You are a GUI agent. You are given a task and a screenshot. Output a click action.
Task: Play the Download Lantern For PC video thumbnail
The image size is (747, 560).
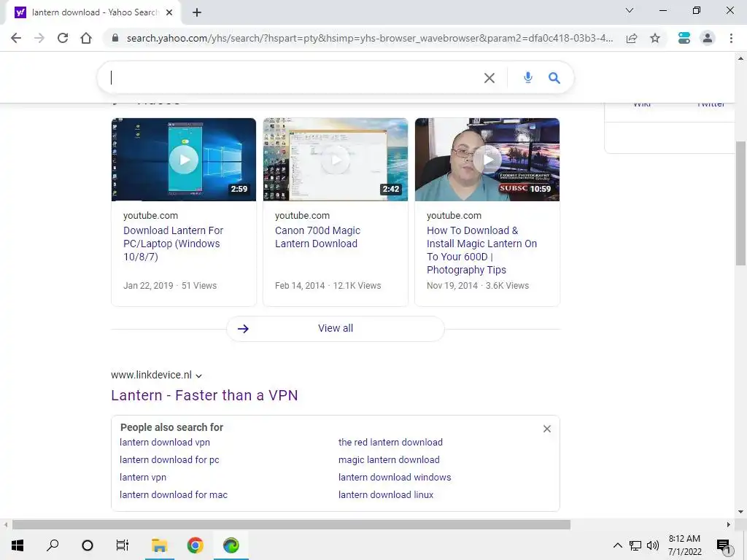[183, 160]
